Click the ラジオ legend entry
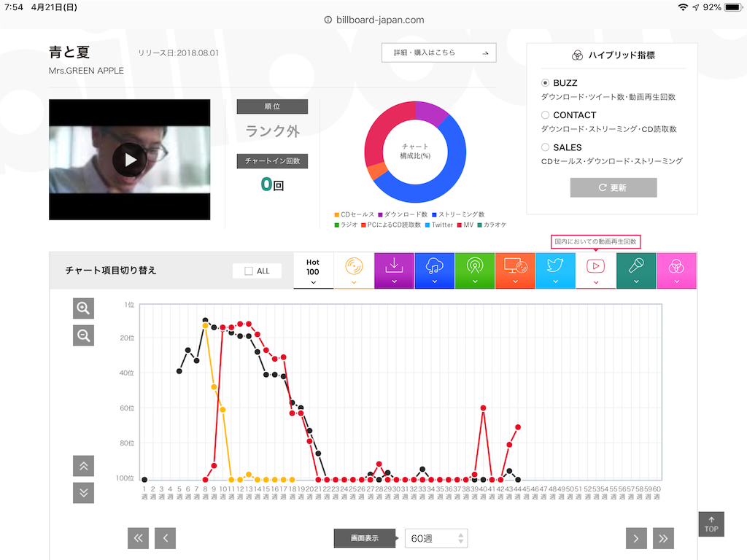This screenshot has height=560, width=747. [x=346, y=225]
